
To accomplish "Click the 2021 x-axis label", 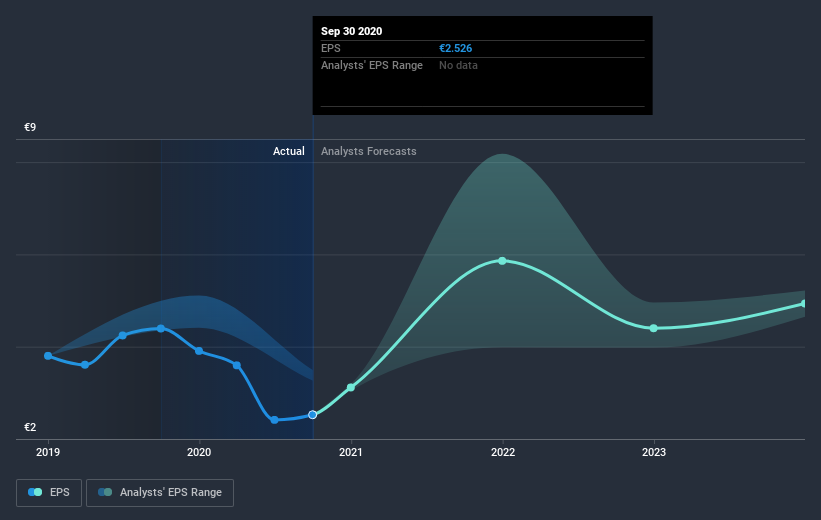I will pyautogui.click(x=351, y=452).
